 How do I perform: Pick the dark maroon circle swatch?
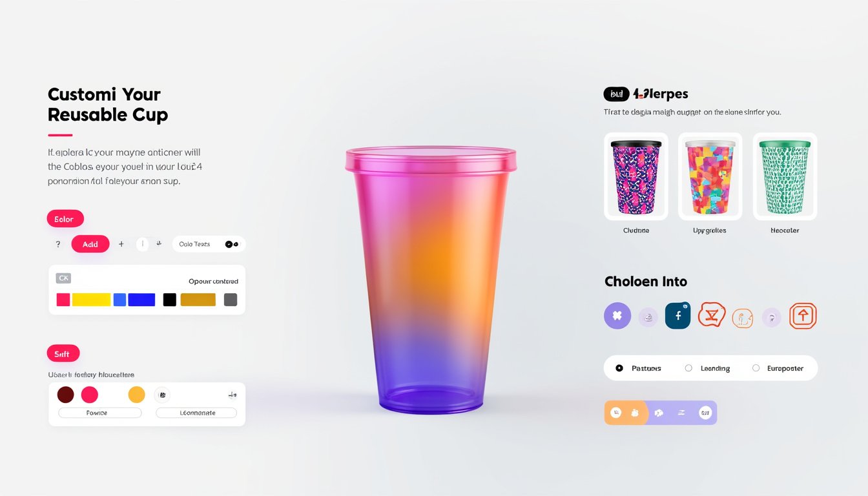66,395
